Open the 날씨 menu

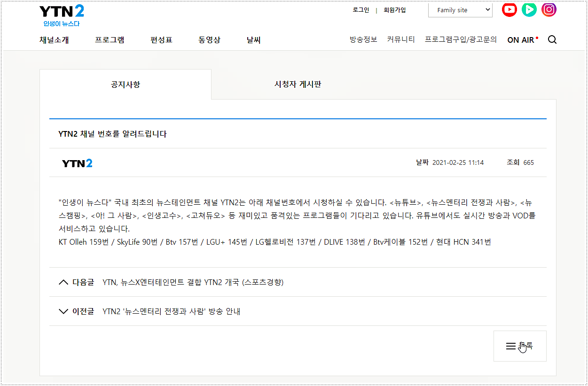(253, 40)
